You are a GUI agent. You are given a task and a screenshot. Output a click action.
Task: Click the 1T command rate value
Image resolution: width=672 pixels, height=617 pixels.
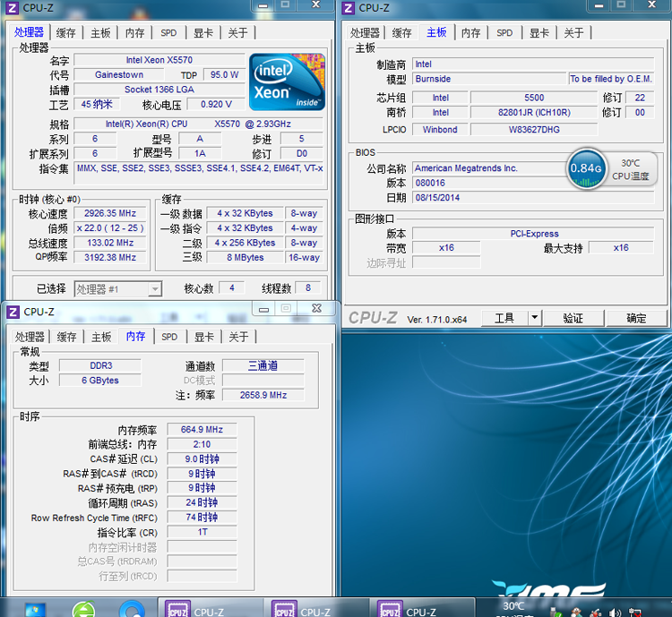pos(202,532)
